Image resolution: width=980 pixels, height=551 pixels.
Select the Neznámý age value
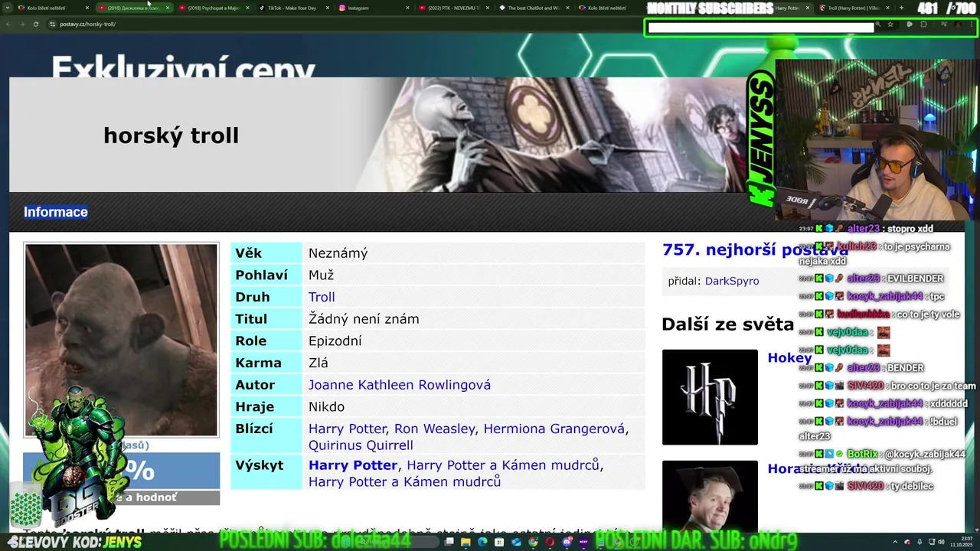(x=338, y=253)
